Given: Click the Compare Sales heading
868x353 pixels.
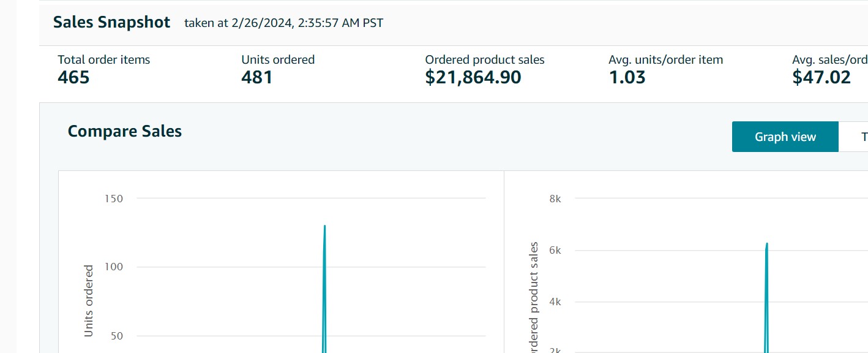Looking at the screenshot, I should click(x=125, y=131).
